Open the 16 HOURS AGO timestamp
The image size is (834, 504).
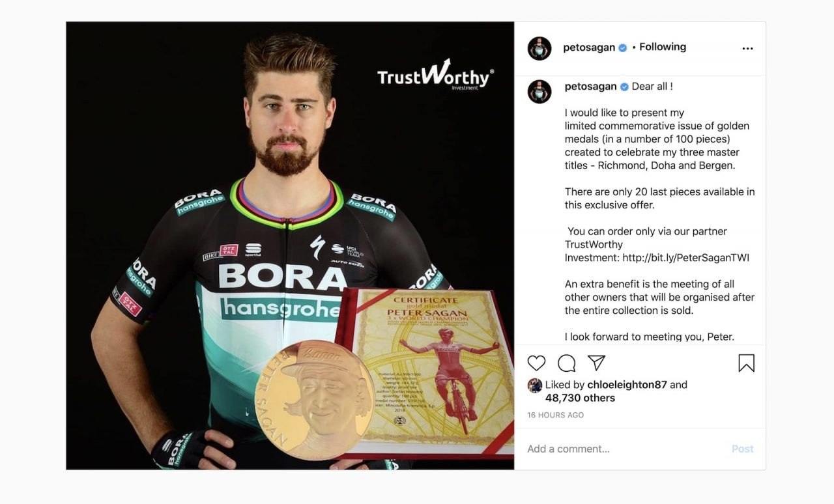(x=555, y=415)
